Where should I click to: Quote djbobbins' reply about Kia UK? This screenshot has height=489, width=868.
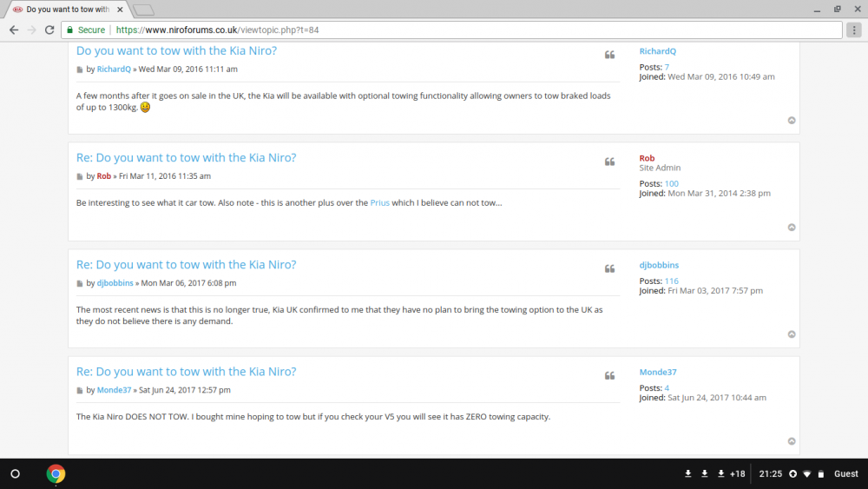pyautogui.click(x=609, y=268)
